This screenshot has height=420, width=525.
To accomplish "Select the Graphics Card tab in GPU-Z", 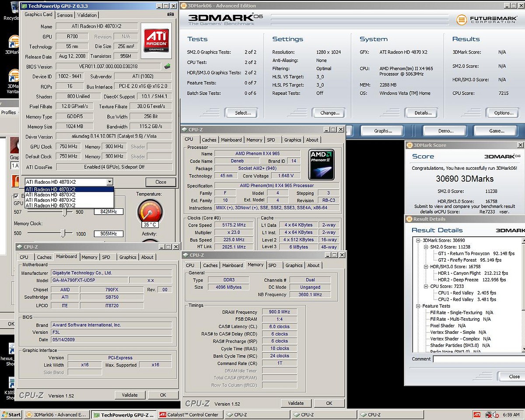I will (x=38, y=14).
